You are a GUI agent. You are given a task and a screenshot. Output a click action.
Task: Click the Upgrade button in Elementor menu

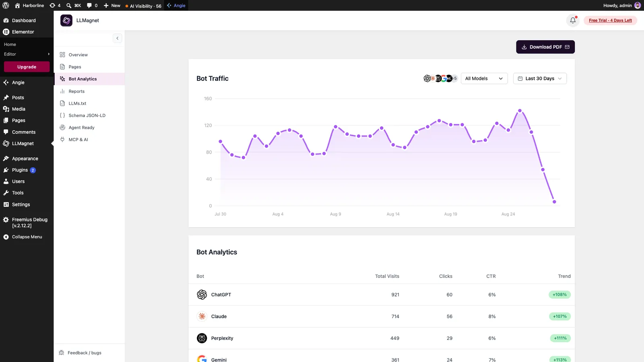pos(27,67)
